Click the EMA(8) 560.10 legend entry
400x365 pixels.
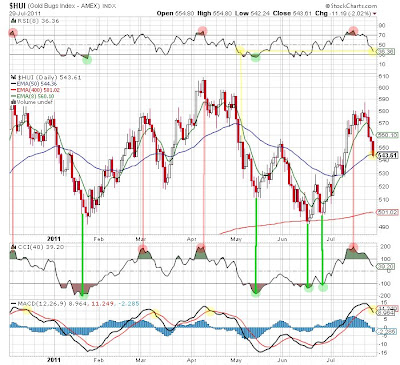[x=35, y=96]
